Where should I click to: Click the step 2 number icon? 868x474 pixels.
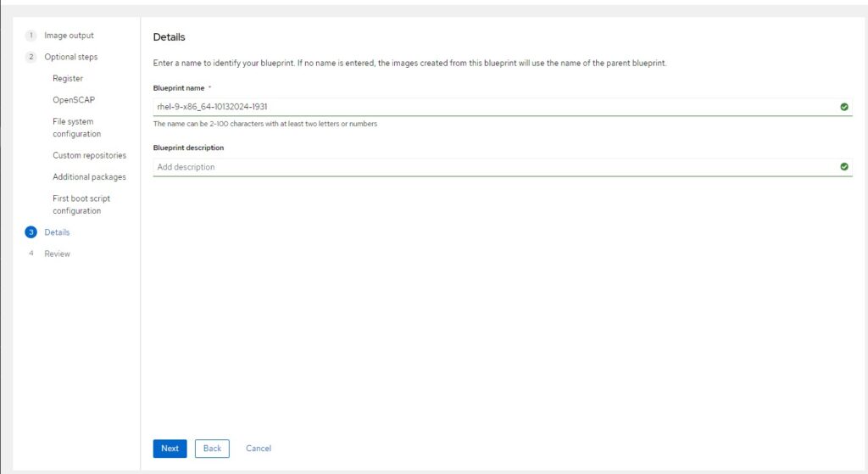pyautogui.click(x=31, y=57)
